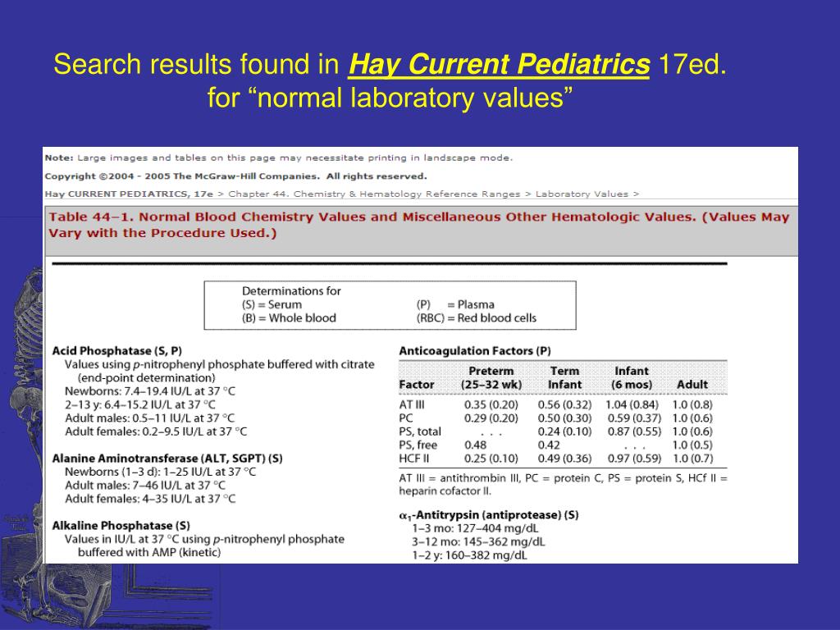840x630 pixels.
Task: Click the "AT III = antithrombin III" footnote
Action: pyautogui.click(x=563, y=485)
